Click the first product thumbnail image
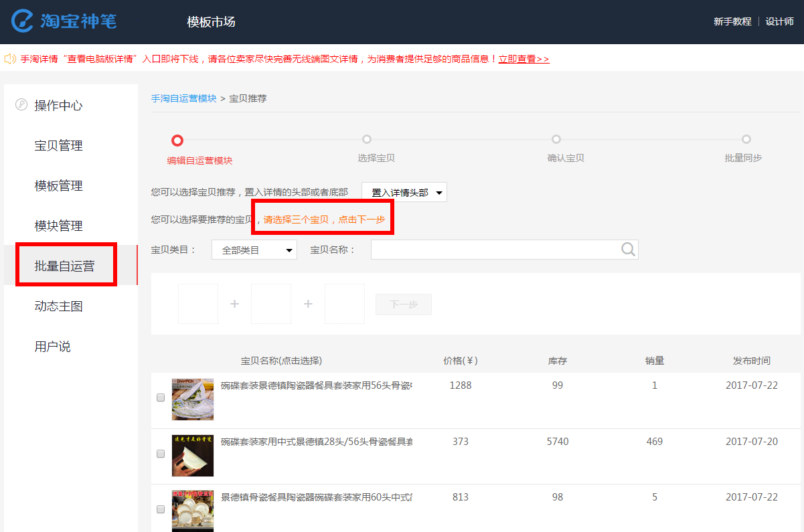This screenshot has height=532, width=804. pyautogui.click(x=193, y=400)
